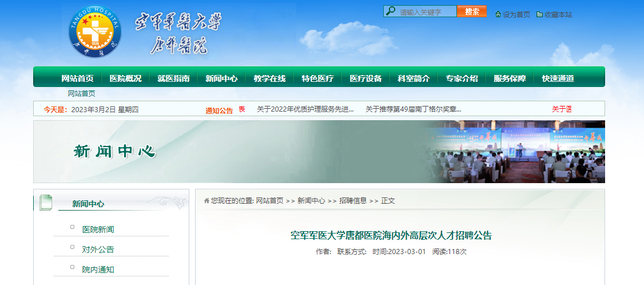Click the bullet marker beside 医院新闻
Viewport: 644px width, 285px height.
pyautogui.click(x=72, y=227)
